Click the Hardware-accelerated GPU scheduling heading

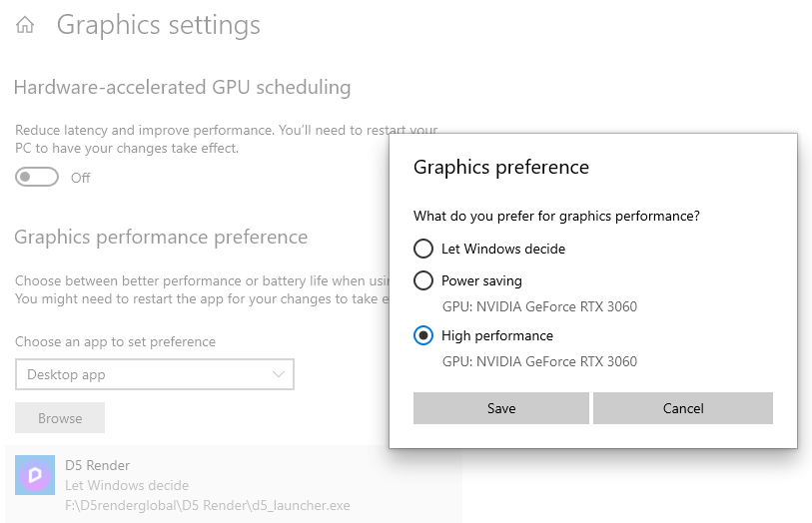[x=183, y=88]
